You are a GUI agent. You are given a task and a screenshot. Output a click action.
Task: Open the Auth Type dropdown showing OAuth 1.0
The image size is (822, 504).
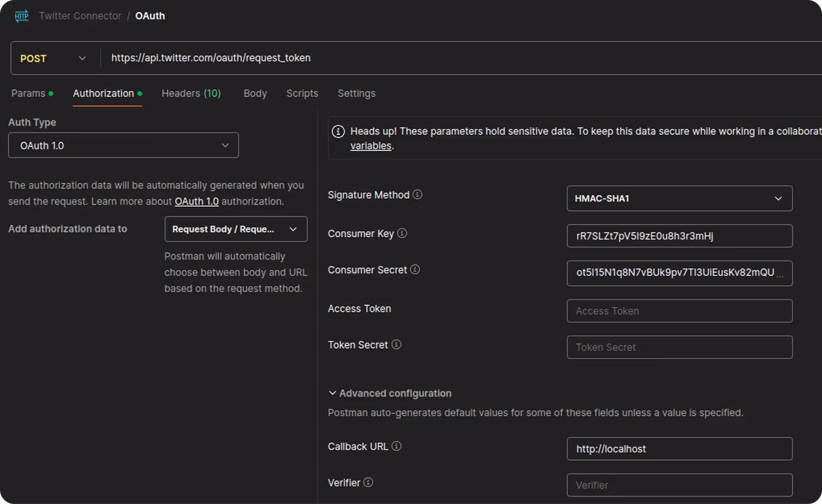[123, 145]
